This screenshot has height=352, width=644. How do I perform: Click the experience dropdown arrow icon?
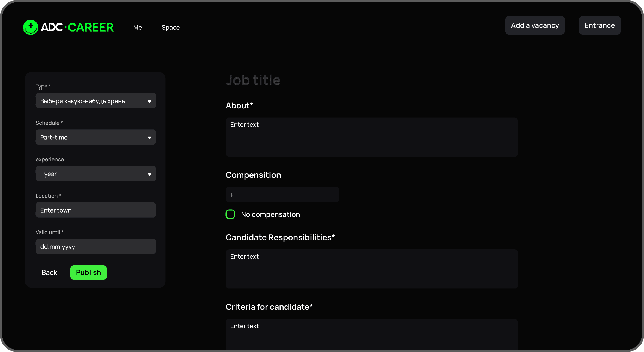click(x=149, y=174)
